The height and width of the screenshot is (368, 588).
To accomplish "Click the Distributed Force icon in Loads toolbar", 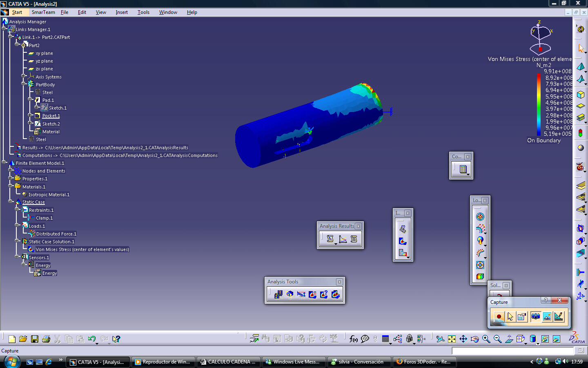I will (x=480, y=229).
